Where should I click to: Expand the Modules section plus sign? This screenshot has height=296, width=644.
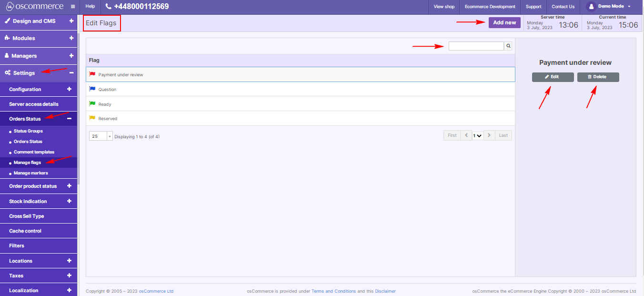pyautogui.click(x=71, y=38)
